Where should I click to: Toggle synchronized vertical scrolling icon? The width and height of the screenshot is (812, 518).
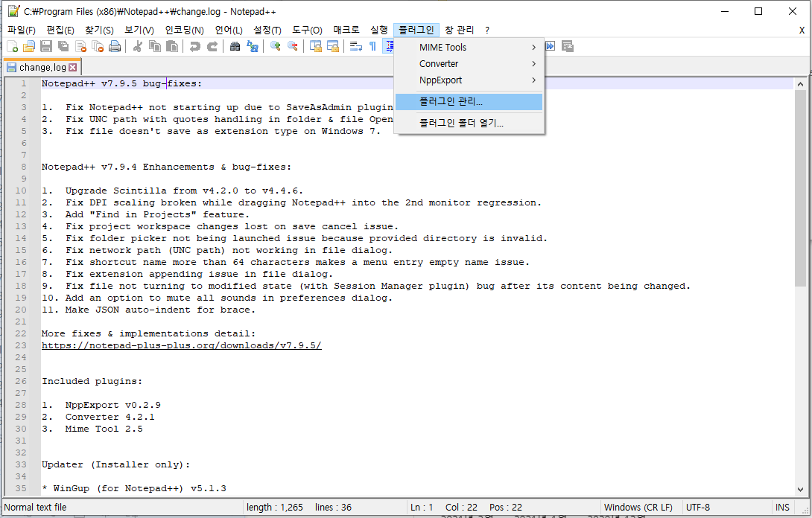click(315, 47)
